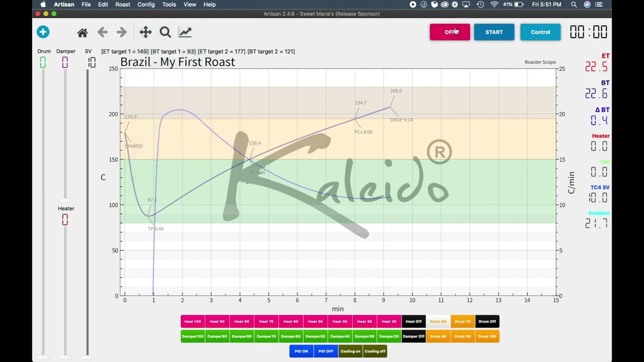Screen dimensions: 644x362
Task: Click the blue plus icon
Action: [x=43, y=32]
